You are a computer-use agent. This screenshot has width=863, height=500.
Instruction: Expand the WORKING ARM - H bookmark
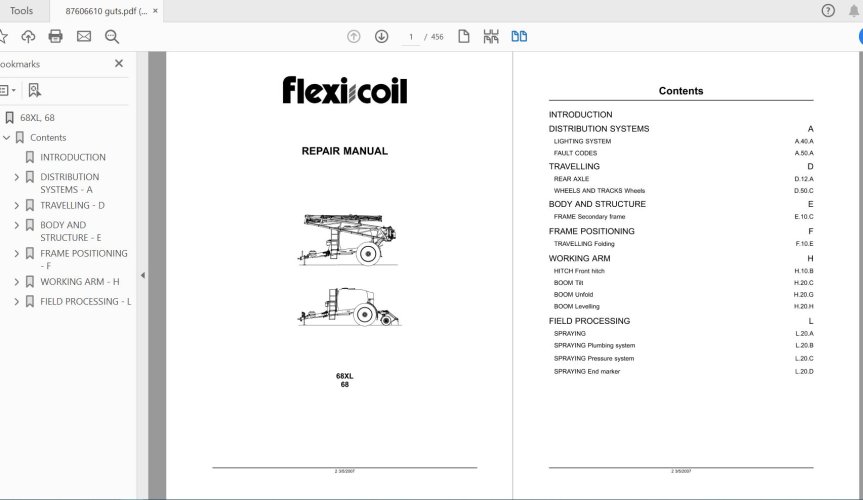click(x=17, y=282)
